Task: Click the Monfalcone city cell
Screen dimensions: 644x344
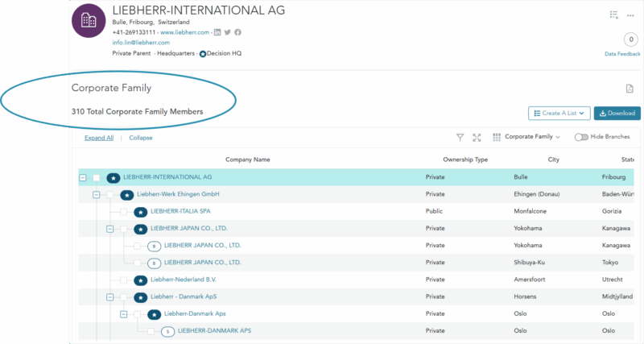Action: point(530,211)
